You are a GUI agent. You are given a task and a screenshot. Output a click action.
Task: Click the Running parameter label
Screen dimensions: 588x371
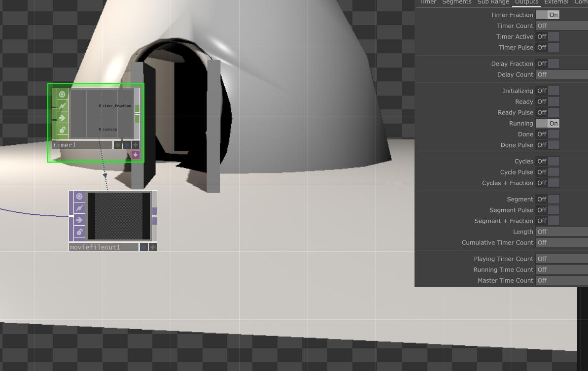pyautogui.click(x=521, y=123)
